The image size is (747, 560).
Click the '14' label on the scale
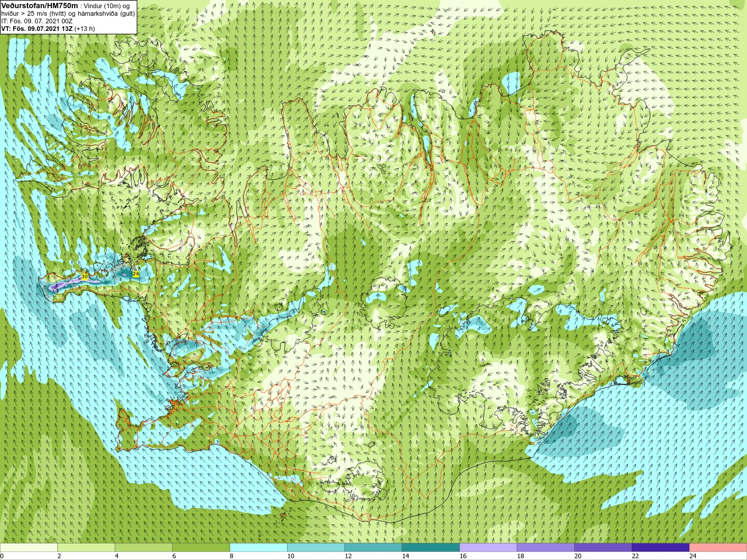405,556
